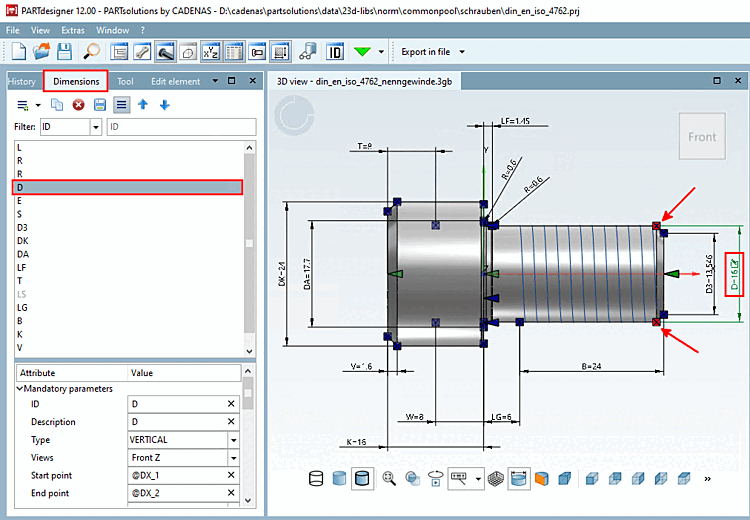Viewport: 750px width, 520px height.
Task: Click the blue move up arrow
Action: pos(143,104)
